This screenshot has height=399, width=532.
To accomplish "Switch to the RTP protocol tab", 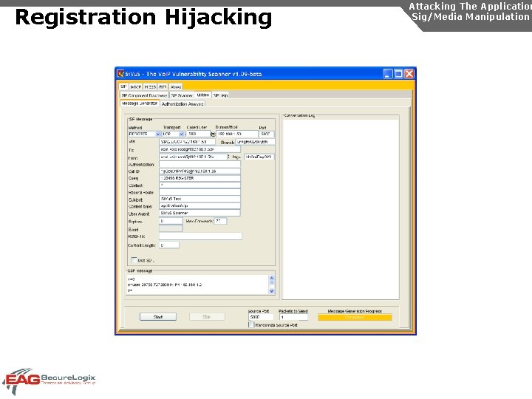I will 163,87.
